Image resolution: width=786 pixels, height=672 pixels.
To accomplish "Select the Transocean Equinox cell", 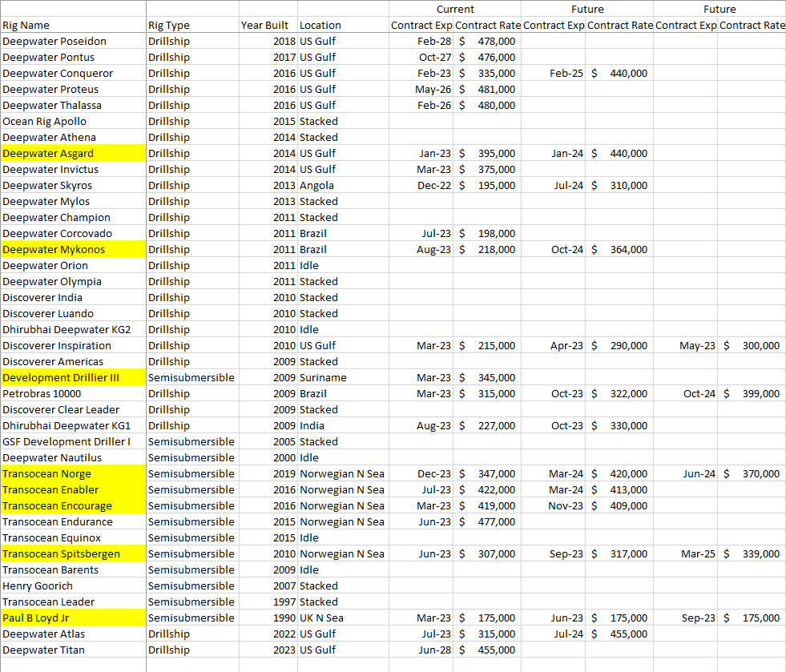I will (x=73, y=538).
